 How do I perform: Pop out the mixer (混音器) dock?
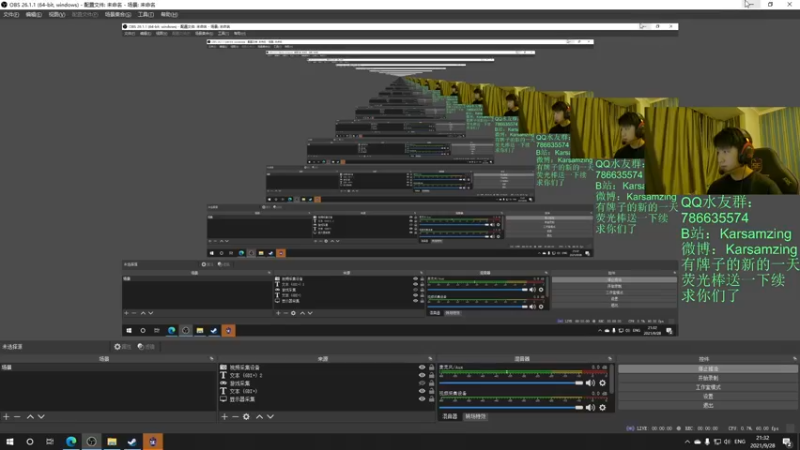click(x=610, y=359)
